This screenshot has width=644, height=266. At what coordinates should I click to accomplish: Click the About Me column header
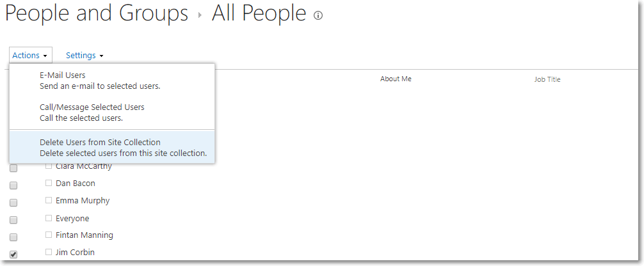click(396, 79)
